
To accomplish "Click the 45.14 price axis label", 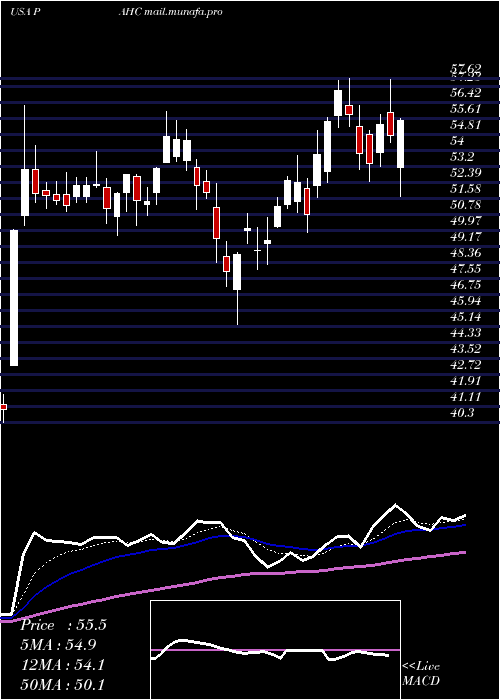I will point(466,317).
